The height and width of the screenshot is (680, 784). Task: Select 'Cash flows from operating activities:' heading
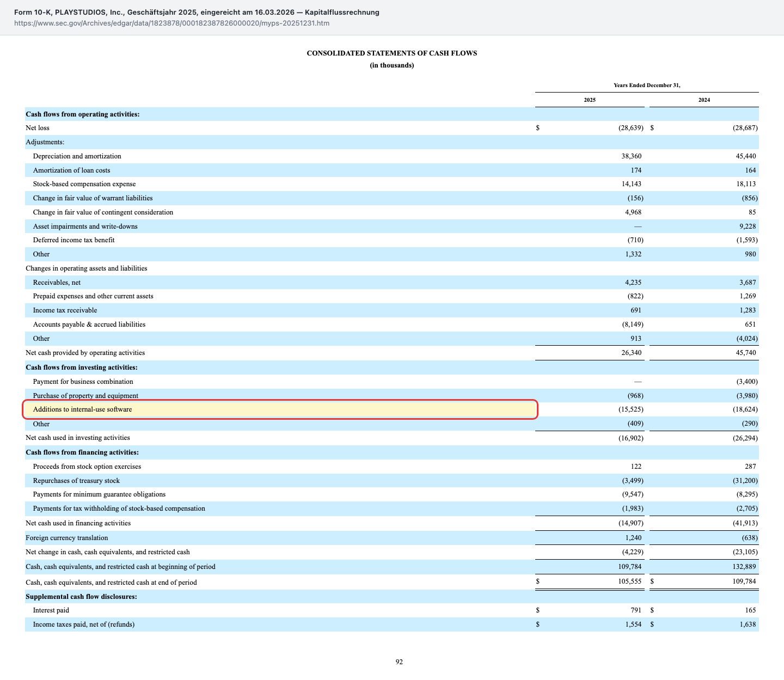coord(83,114)
